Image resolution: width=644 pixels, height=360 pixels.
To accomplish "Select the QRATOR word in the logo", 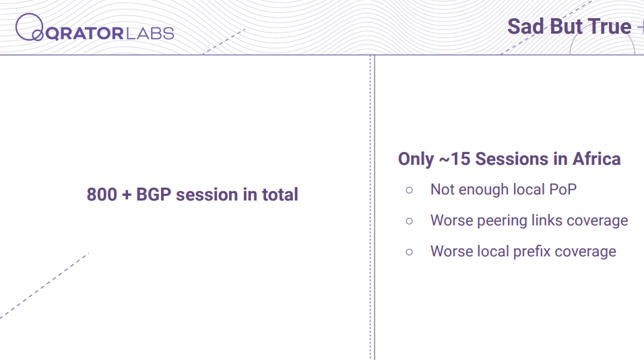I will [85, 34].
